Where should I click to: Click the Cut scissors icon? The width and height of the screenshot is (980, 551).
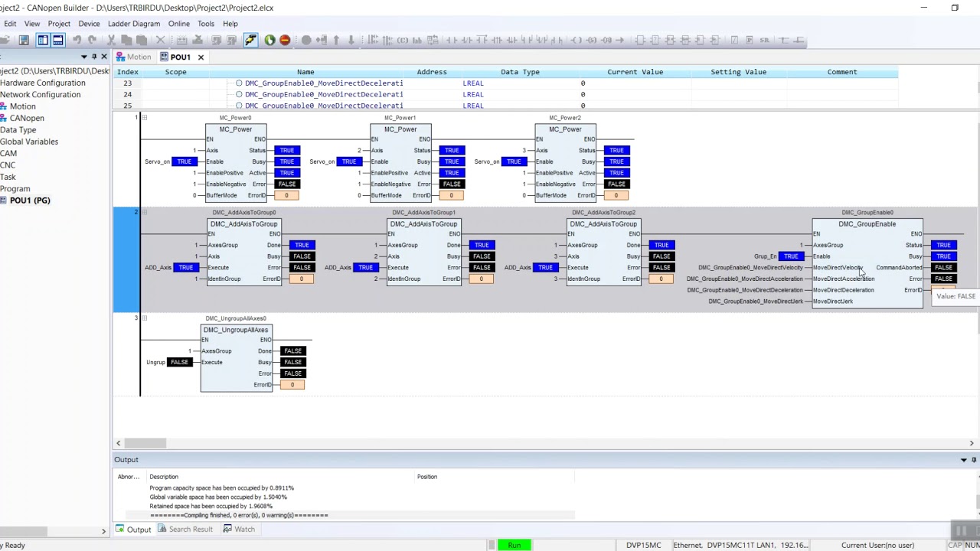click(111, 40)
